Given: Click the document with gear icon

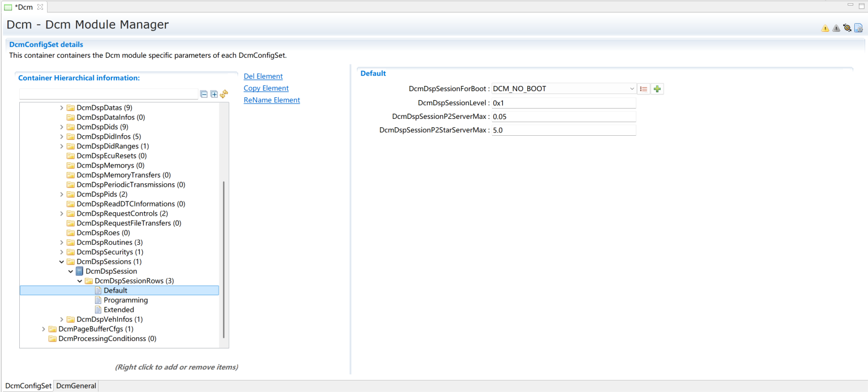Looking at the screenshot, I should [x=858, y=28].
